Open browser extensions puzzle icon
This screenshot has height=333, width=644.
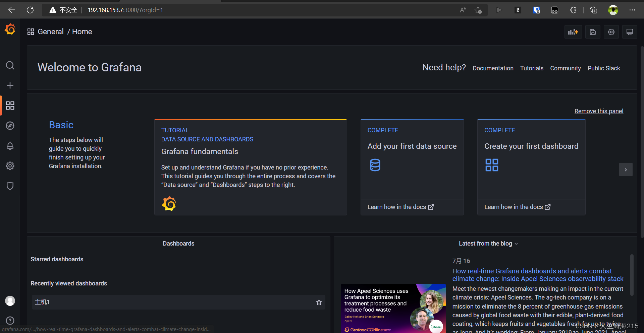573,10
